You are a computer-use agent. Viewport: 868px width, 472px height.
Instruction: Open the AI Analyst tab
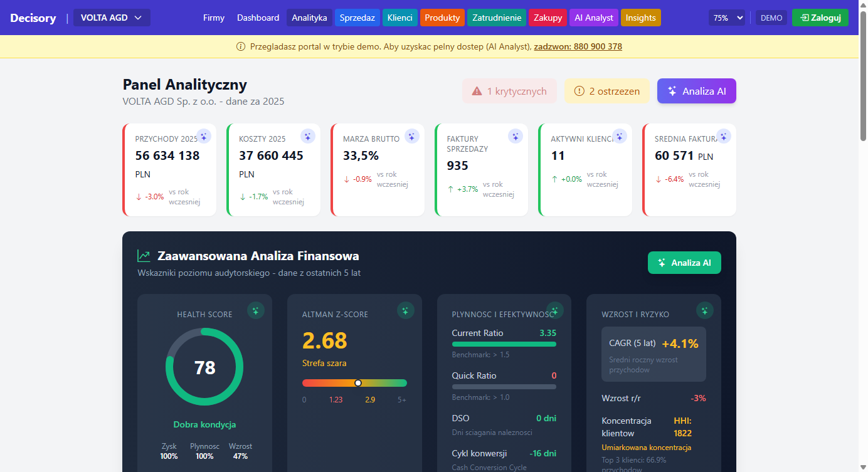[x=594, y=18]
